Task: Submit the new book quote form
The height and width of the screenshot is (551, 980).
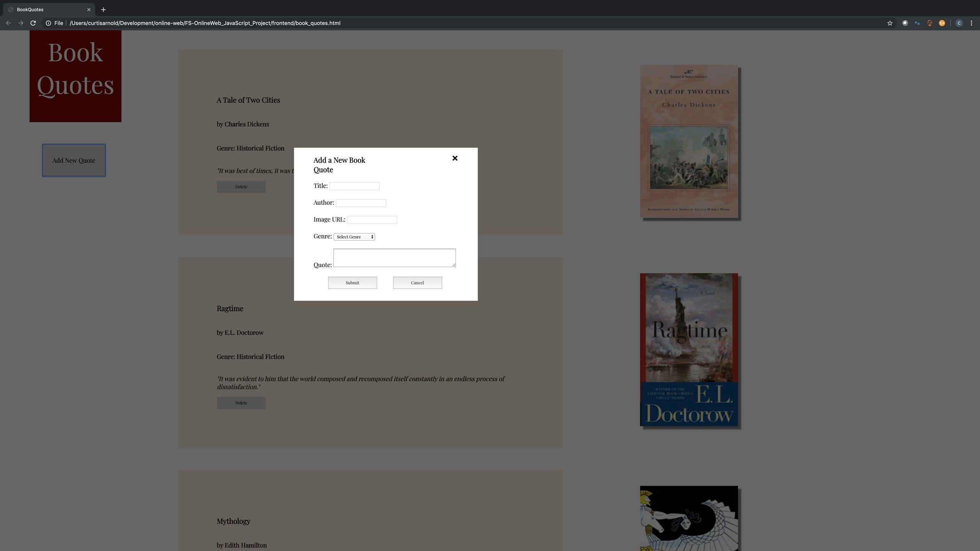Action: pyautogui.click(x=352, y=282)
